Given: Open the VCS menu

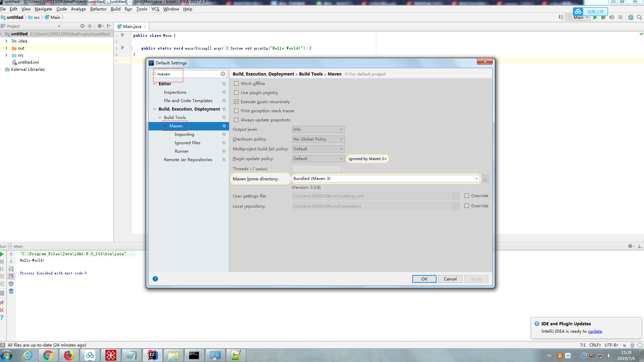Looking at the screenshot, I should click(x=155, y=9).
